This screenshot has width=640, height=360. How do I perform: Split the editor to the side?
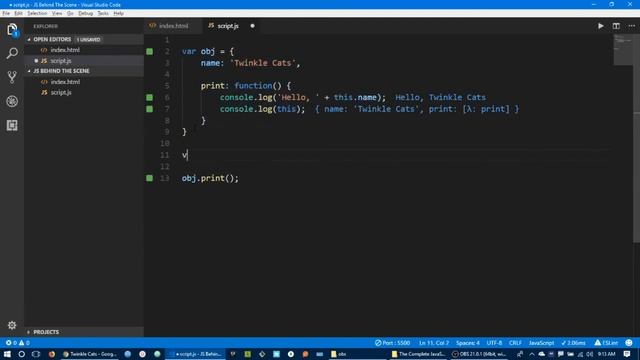click(x=616, y=26)
